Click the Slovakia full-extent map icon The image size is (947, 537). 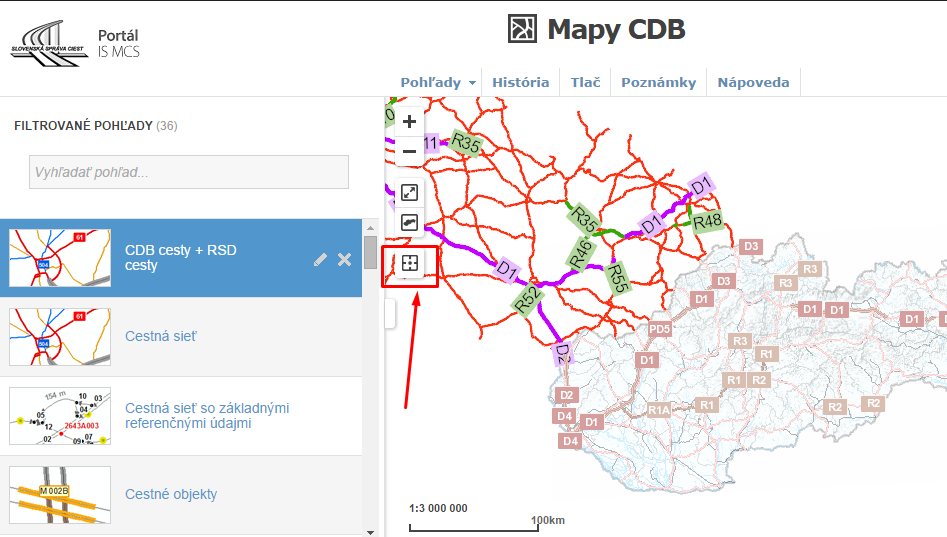409,222
